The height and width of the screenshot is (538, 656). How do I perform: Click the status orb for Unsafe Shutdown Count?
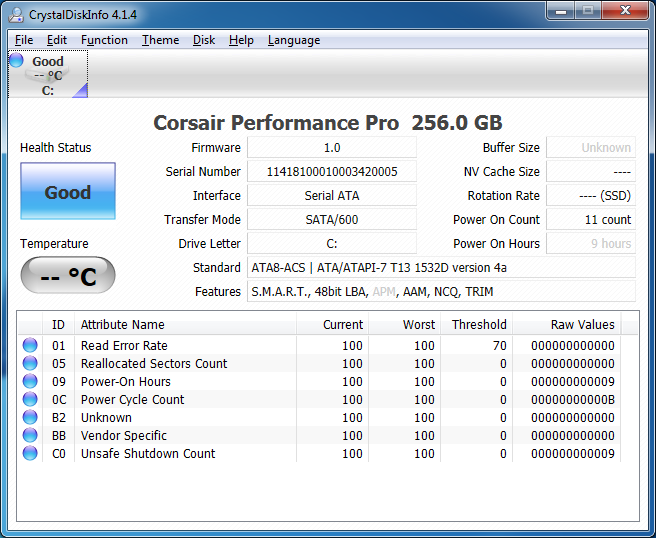click(x=30, y=453)
